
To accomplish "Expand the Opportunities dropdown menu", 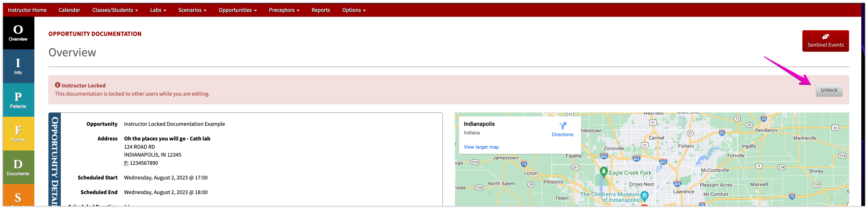I will [x=238, y=10].
